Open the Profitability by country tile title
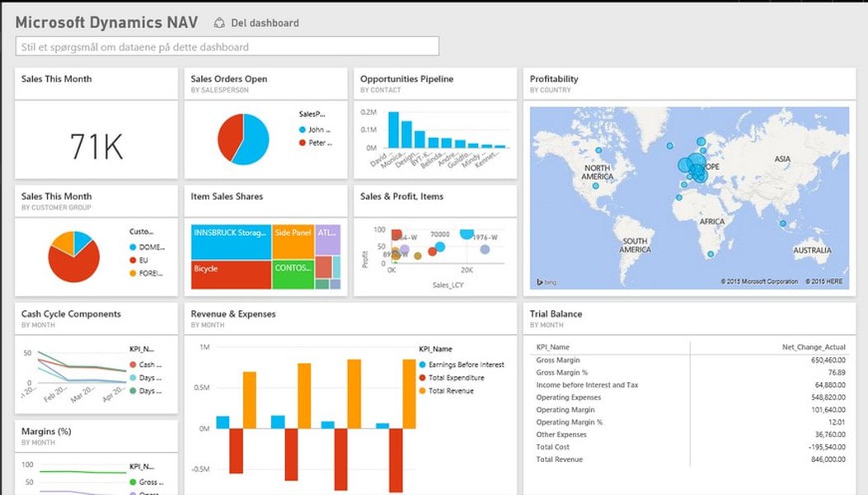The width and height of the screenshot is (868, 495). [554, 78]
